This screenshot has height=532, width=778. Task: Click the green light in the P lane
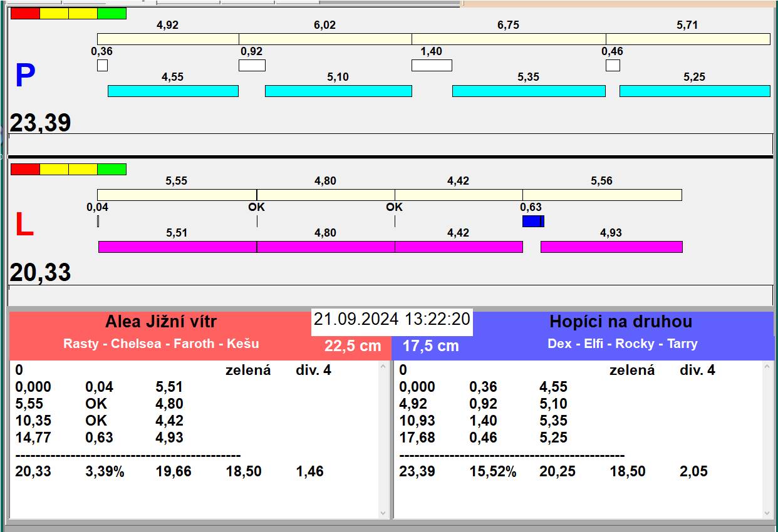point(112,13)
